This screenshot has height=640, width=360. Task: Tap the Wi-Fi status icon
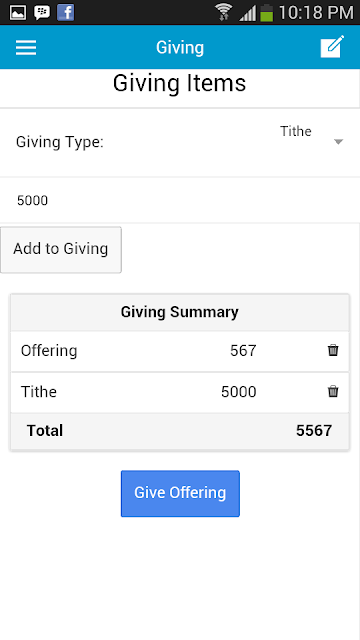(x=223, y=12)
